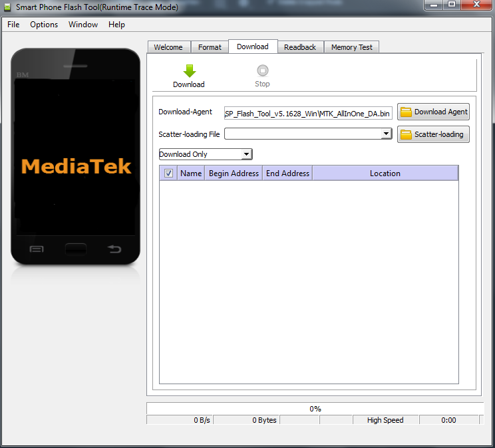Switch to the Format tab
495x448 pixels.
210,47
